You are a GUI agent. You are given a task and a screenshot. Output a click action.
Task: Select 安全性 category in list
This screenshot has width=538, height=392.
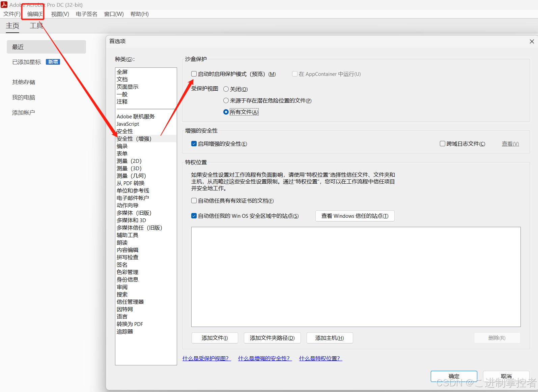[146, 131]
